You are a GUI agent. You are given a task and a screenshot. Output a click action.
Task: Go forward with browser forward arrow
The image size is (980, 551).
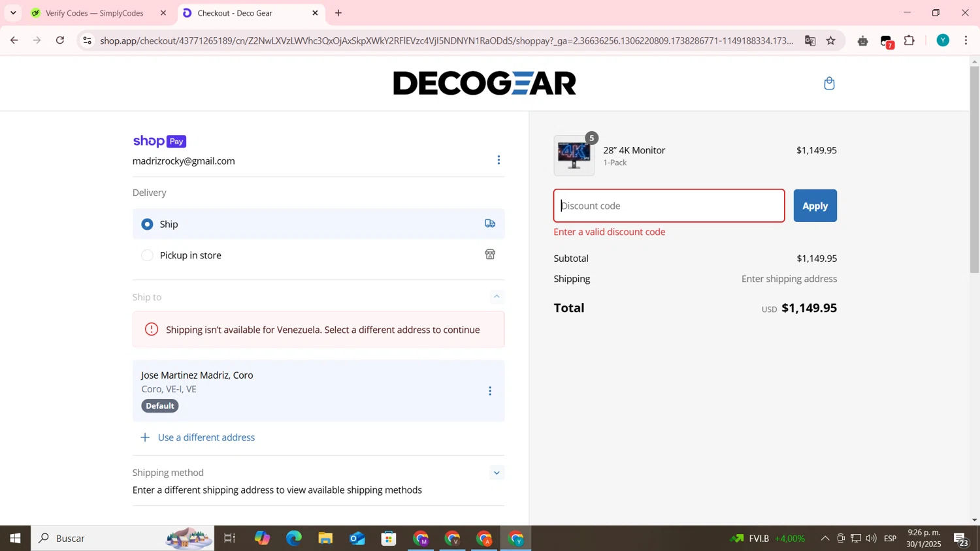(x=37, y=40)
